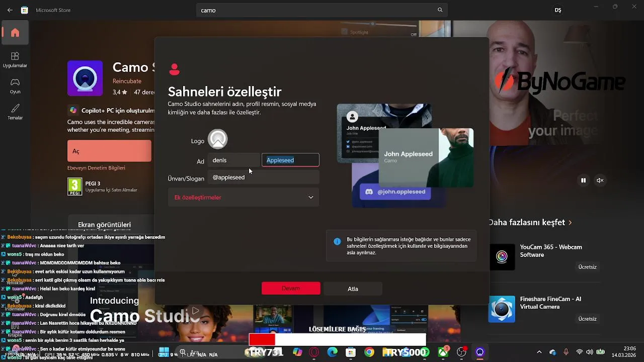Click the Ek özelleştirmeler chevron arrow
Screen dimensions: 644x362
(311, 198)
